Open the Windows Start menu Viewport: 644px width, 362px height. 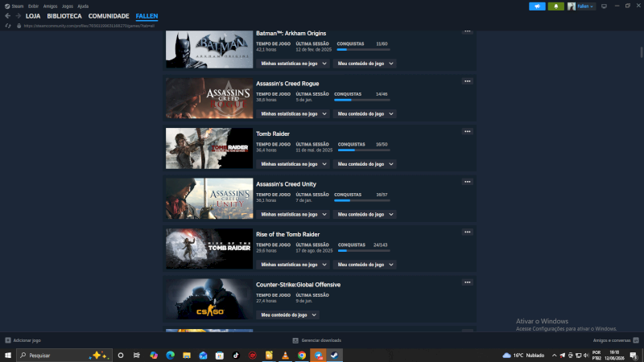click(x=8, y=356)
